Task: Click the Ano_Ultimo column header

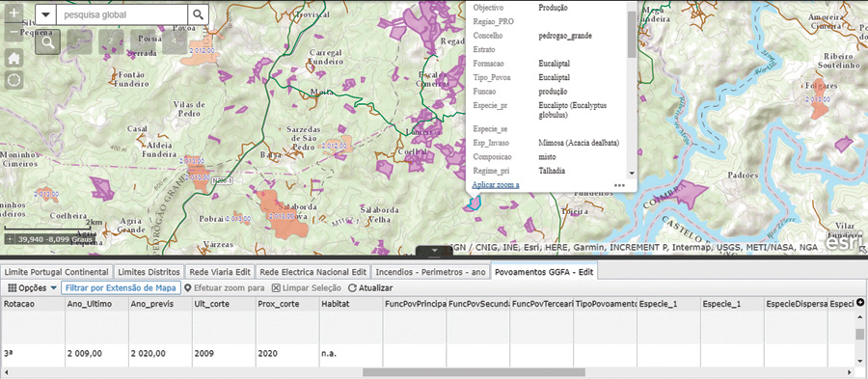Action: [x=95, y=303]
